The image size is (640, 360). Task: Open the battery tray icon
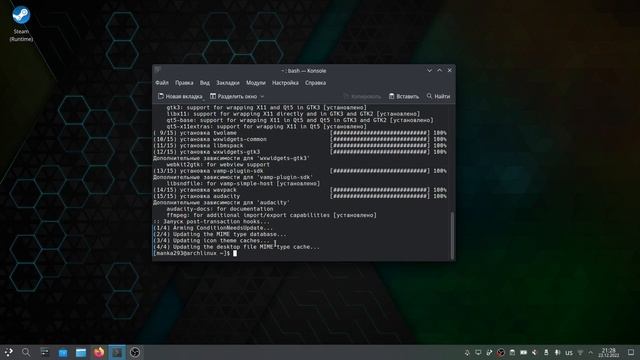click(x=523, y=352)
